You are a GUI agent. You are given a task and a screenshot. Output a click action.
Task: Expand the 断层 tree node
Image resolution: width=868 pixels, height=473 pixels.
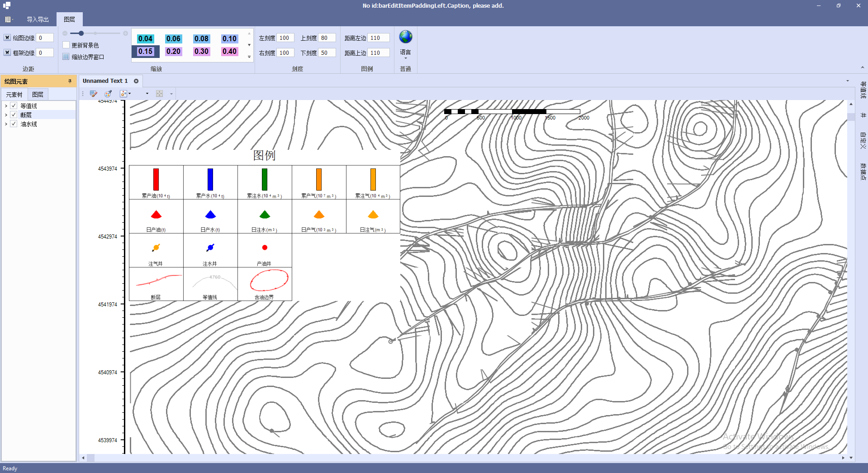(x=6, y=115)
